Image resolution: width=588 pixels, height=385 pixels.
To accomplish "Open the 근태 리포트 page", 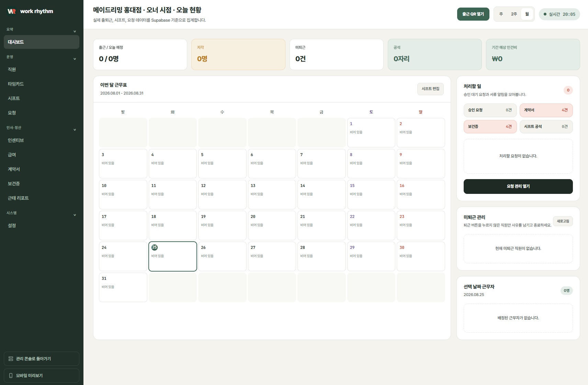I will tap(42, 198).
